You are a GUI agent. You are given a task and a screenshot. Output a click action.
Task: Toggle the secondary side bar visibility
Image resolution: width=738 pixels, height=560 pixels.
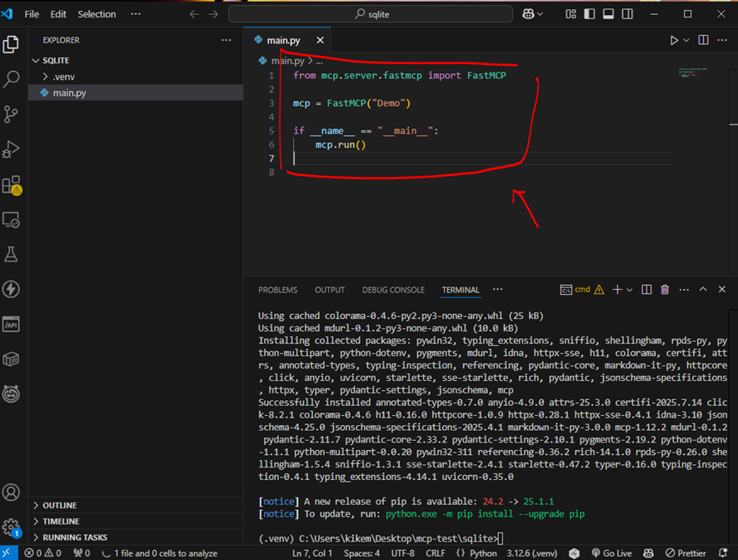[626, 14]
